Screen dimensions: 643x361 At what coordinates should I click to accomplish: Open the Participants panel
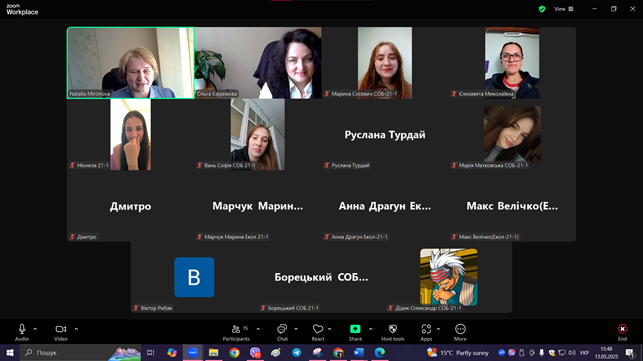pos(236,332)
